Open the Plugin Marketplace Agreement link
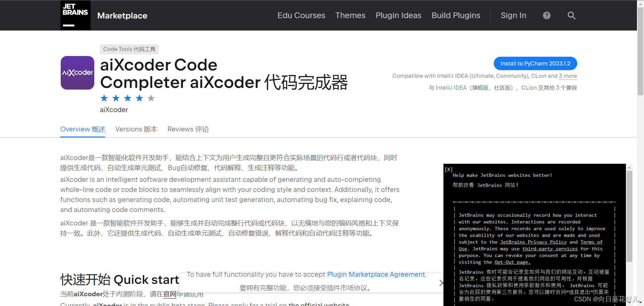Image resolution: width=644 pixels, height=306 pixels. [x=376, y=274]
